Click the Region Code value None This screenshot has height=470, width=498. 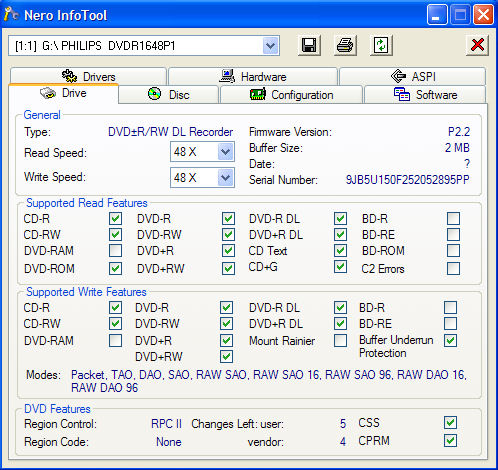click(169, 442)
